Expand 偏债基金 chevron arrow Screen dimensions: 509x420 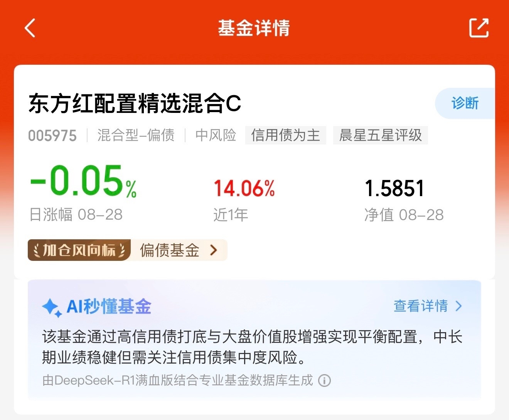click(214, 250)
